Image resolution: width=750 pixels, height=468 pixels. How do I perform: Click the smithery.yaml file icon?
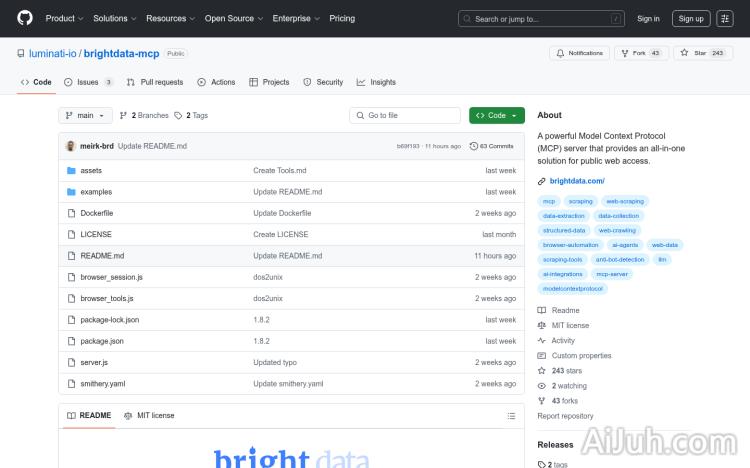coord(71,384)
